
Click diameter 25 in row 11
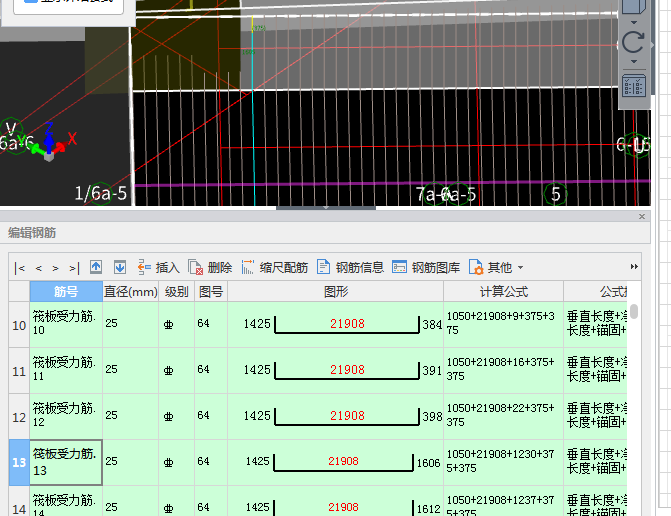[x=111, y=369]
